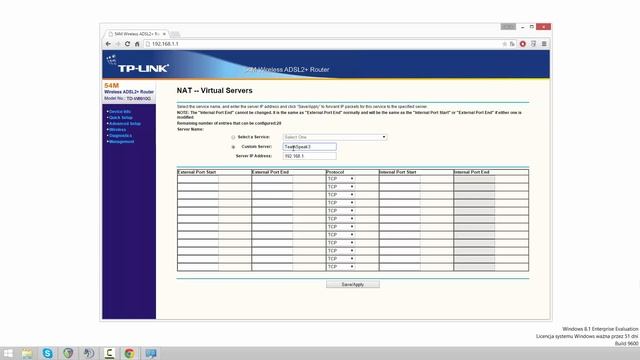Open Diagnostics in the sidebar
Viewport: 640px width, 360px height.
pyautogui.click(x=120, y=136)
